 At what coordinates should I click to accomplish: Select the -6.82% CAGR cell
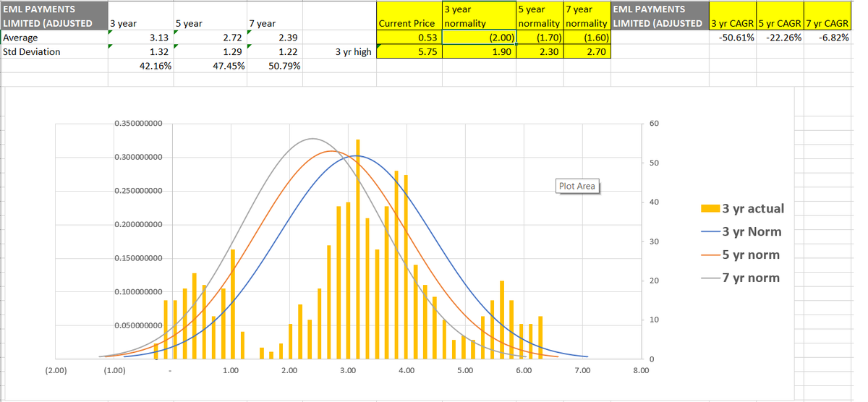(827, 38)
